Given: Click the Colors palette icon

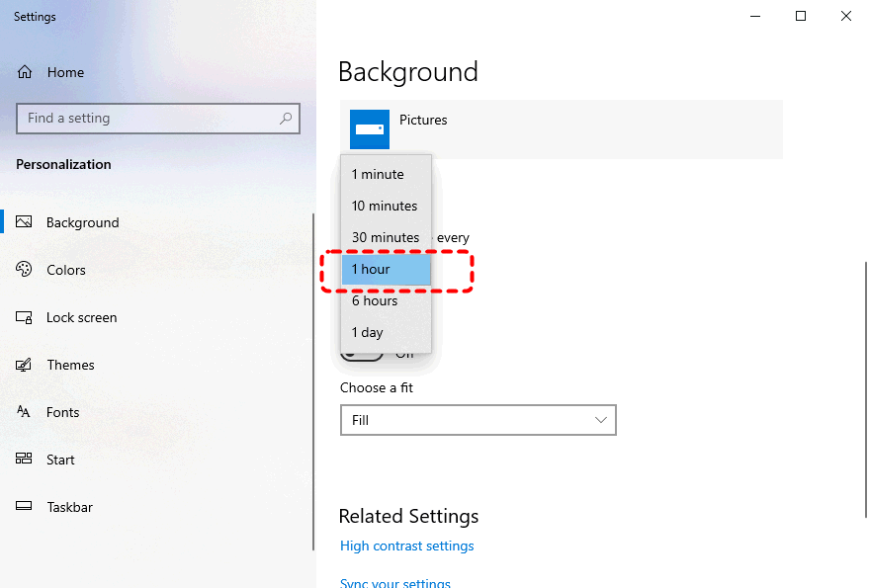Looking at the screenshot, I should tap(25, 270).
